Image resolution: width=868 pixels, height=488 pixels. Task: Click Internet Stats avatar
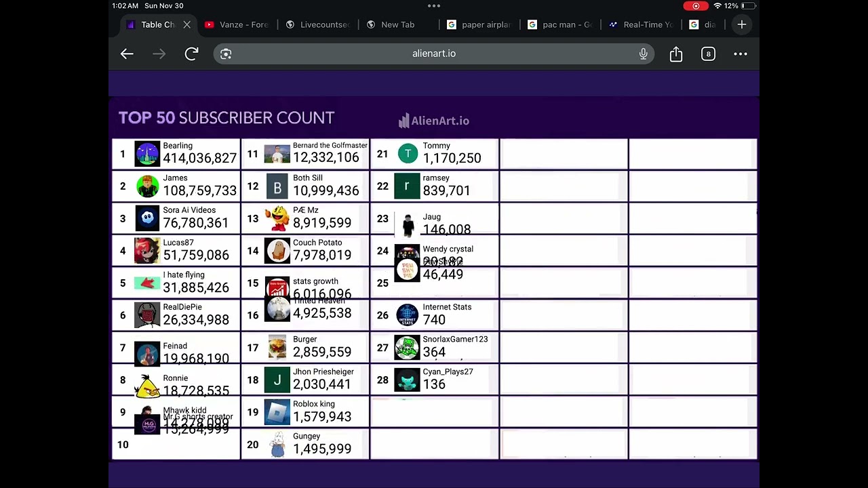(x=407, y=315)
